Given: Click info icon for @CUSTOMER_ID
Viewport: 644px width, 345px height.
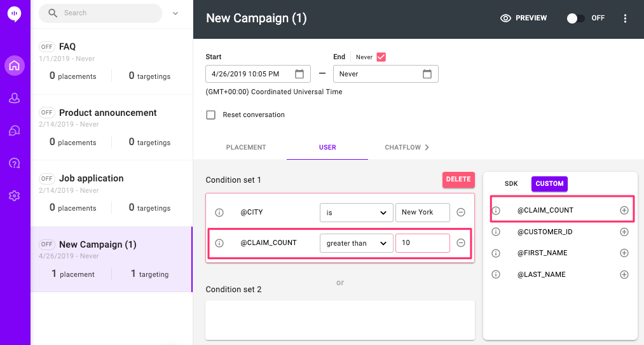Looking at the screenshot, I should (496, 232).
